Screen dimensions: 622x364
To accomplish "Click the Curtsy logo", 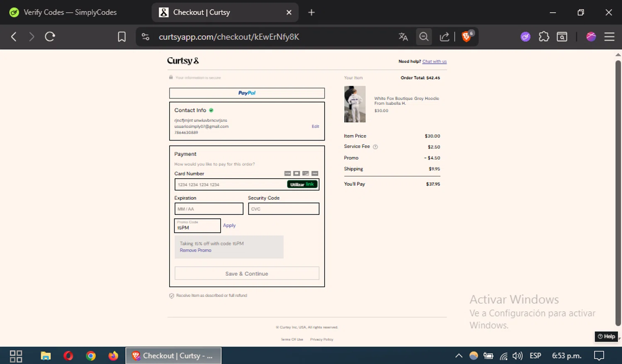I will pos(183,61).
